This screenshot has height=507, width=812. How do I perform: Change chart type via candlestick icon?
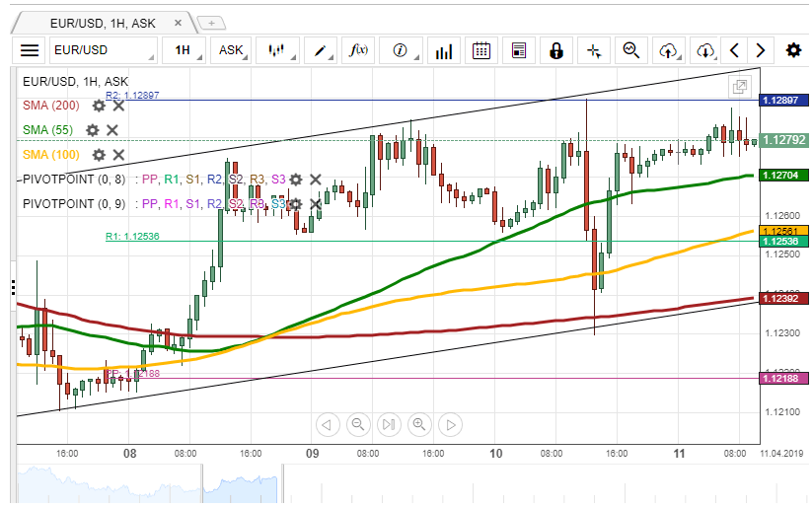[x=277, y=50]
